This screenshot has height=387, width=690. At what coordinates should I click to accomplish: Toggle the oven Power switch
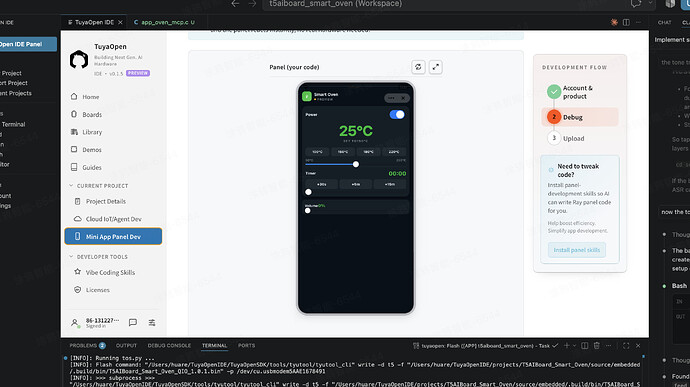(397, 114)
